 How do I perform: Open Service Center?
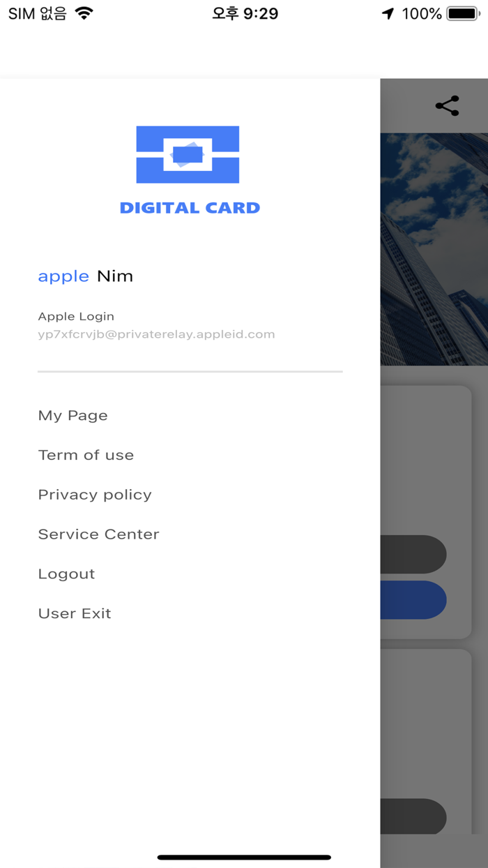pos(99,534)
